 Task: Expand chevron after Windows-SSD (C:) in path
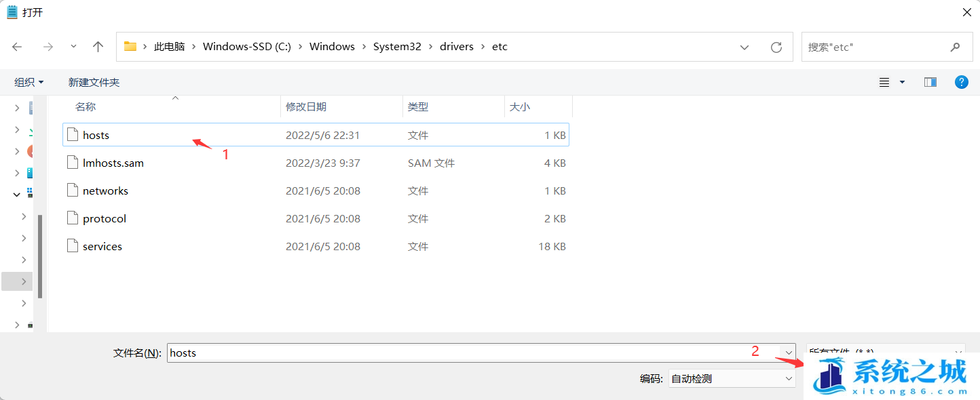(x=301, y=47)
